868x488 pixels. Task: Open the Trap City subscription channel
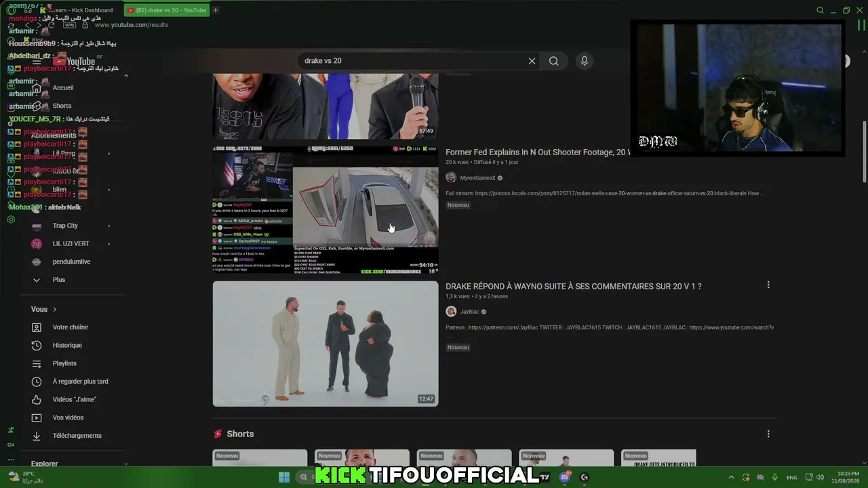(65, 226)
